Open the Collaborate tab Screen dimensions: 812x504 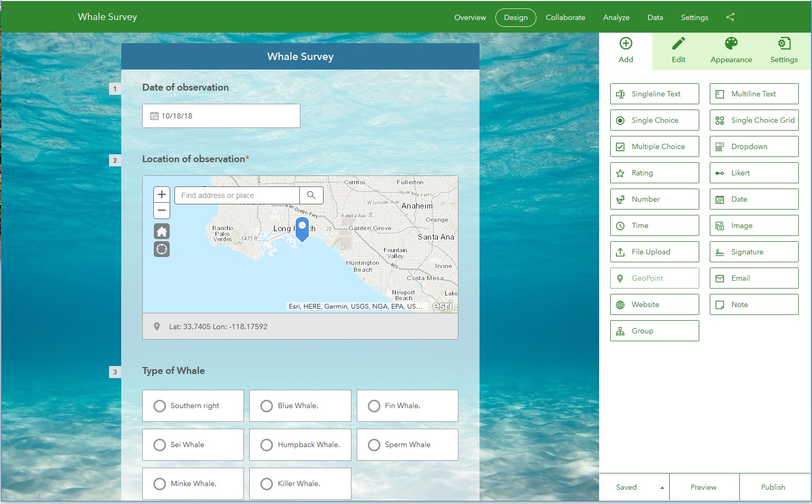pos(565,17)
